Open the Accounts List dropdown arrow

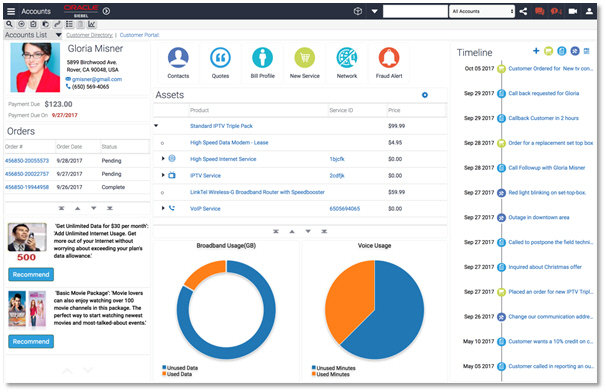[58, 35]
